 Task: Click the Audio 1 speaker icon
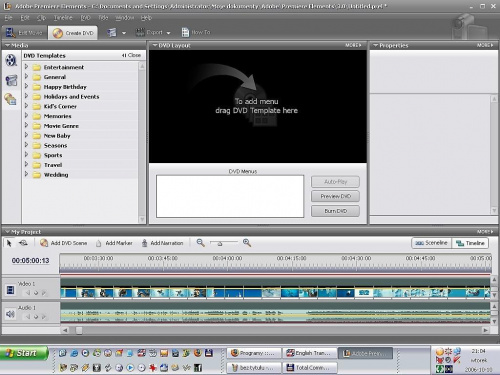10,314
